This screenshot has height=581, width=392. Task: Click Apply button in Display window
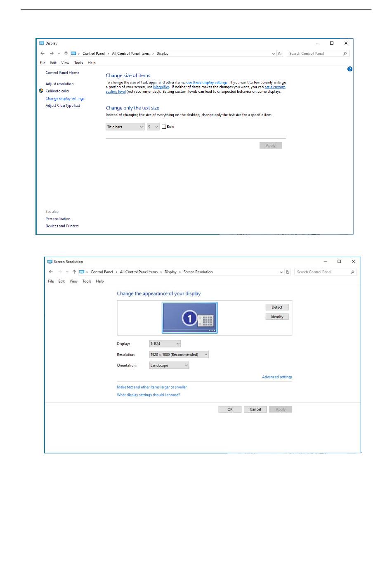click(x=271, y=145)
